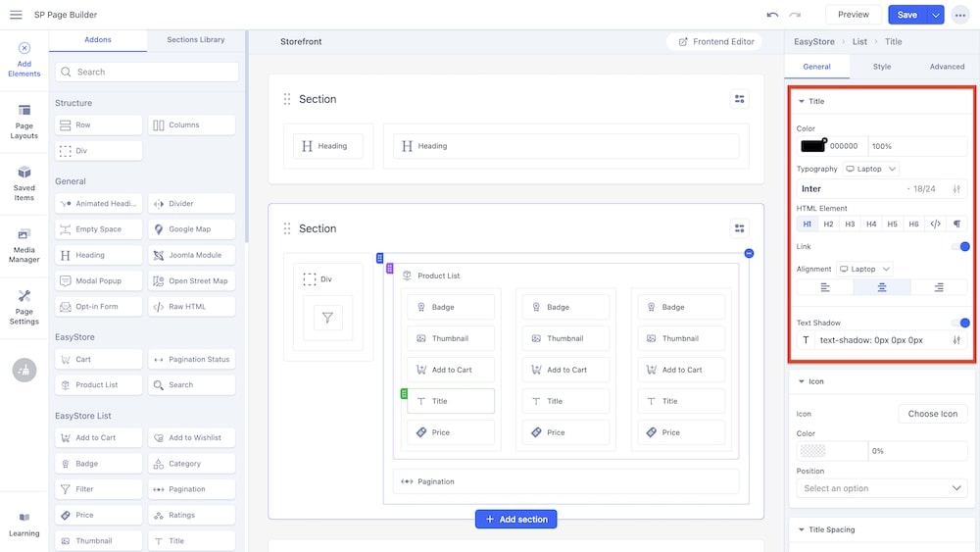Collapse the Title settings group
Screen dimensions: 980x552
point(802,101)
